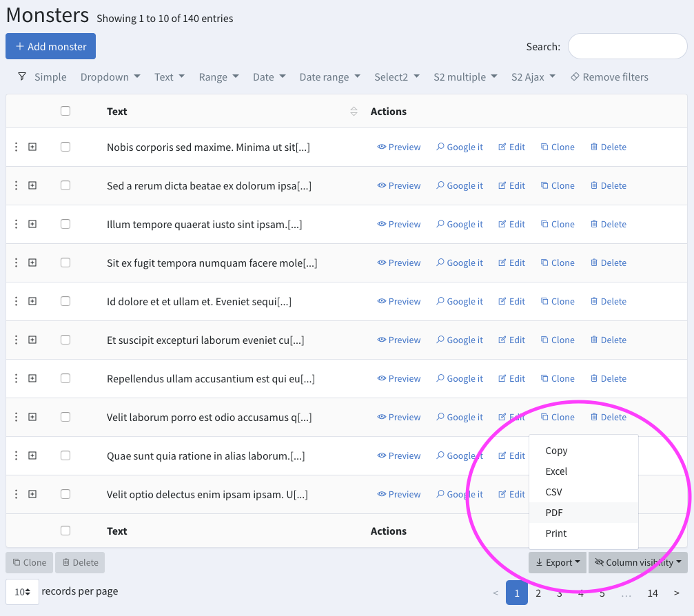The height and width of the screenshot is (616, 694).
Task: Open the Dropdown filter
Action: (x=110, y=77)
